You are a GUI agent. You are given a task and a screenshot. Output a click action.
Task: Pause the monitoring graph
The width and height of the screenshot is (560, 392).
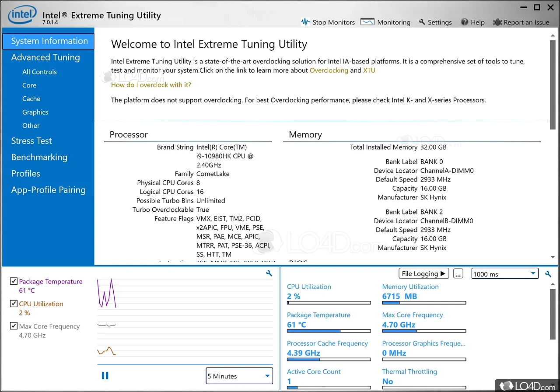105,375
